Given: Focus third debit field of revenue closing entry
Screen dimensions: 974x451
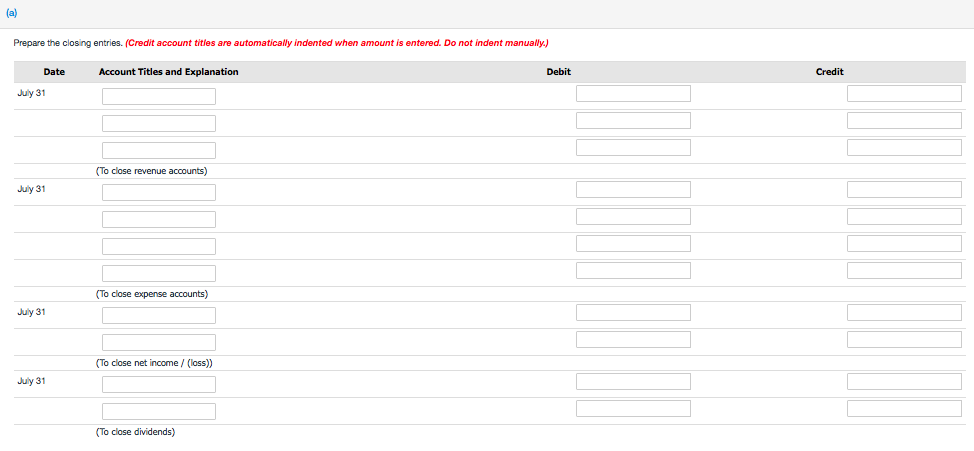Looking at the screenshot, I should [633, 148].
